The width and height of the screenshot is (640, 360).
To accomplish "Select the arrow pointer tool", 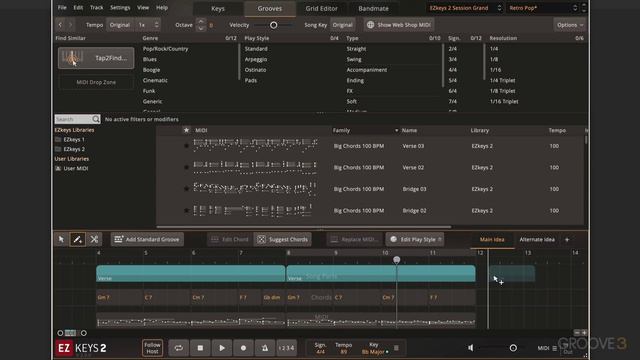I will [61, 239].
